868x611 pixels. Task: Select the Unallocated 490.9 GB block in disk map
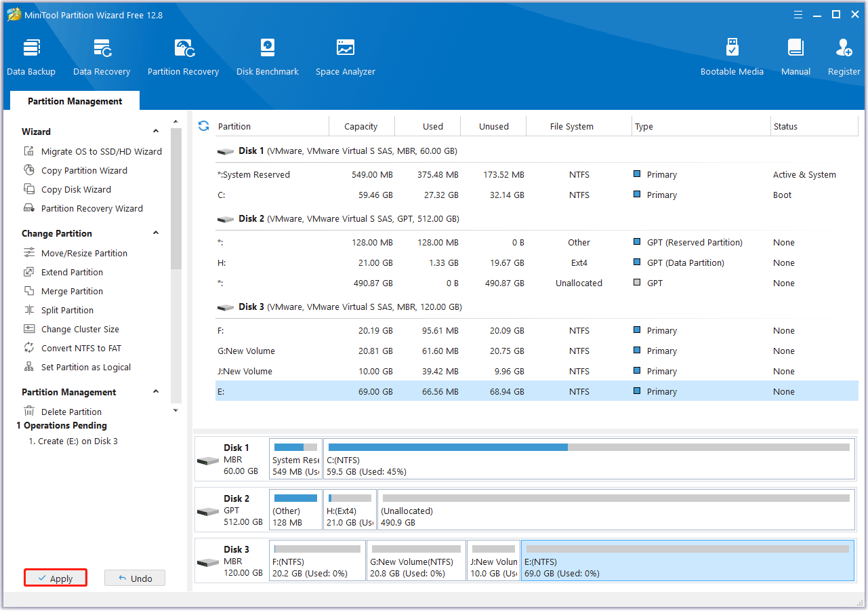pyautogui.click(x=616, y=510)
